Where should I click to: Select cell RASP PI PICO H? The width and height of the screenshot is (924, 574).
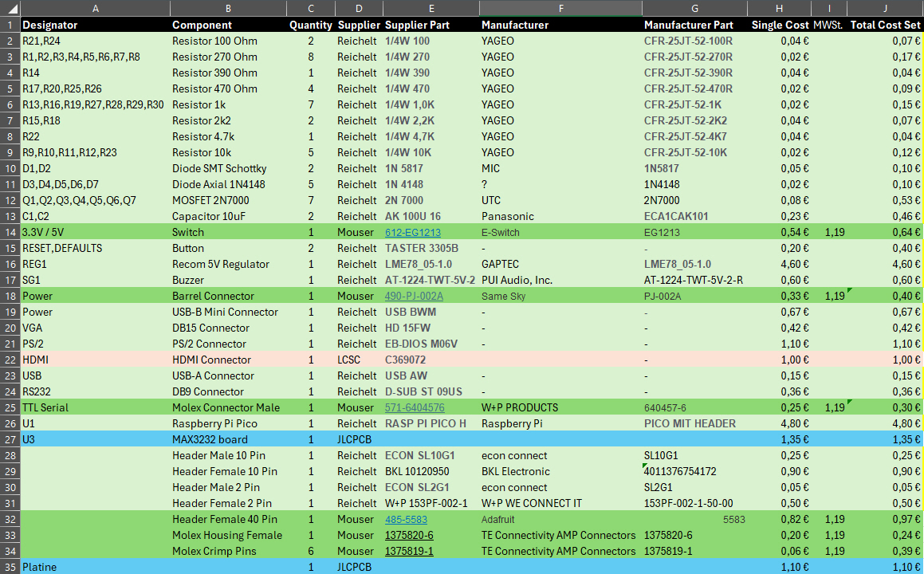click(x=431, y=423)
